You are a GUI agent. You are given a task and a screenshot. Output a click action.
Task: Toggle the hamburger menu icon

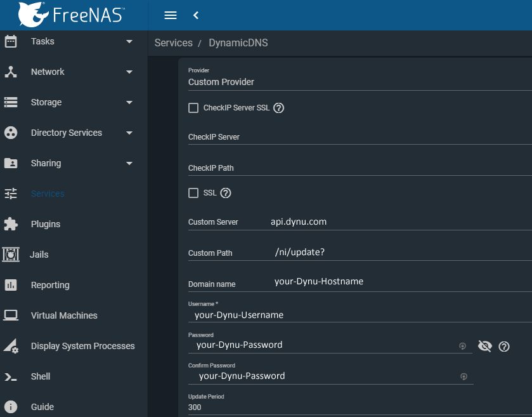point(171,15)
